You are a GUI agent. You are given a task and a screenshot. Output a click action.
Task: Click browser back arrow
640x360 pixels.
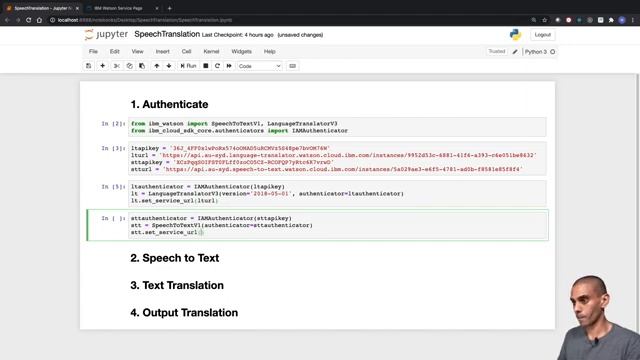pos(7,20)
